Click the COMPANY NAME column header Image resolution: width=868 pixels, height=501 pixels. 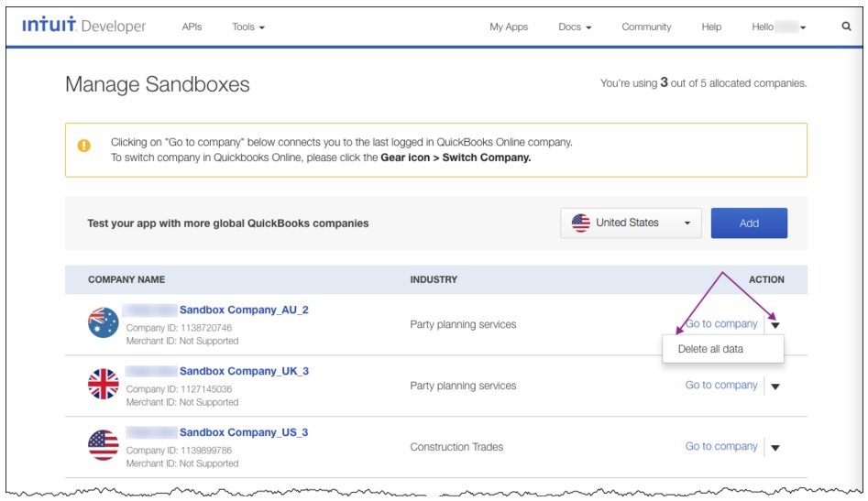point(126,279)
